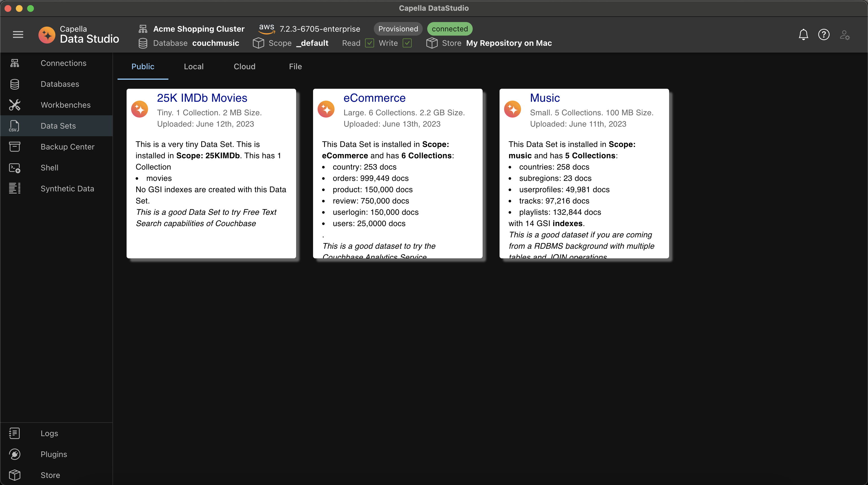This screenshot has height=485, width=868.
Task: Open Plugins in the sidebar
Action: coord(56,454)
